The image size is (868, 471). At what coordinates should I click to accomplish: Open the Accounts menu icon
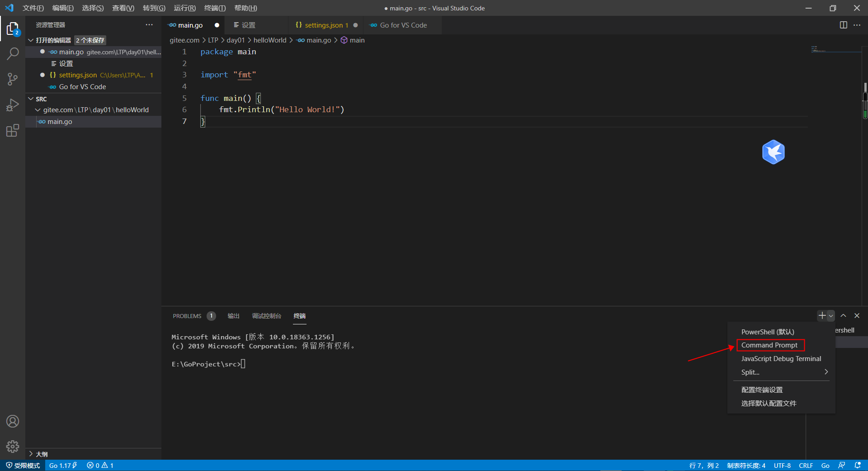click(x=13, y=421)
